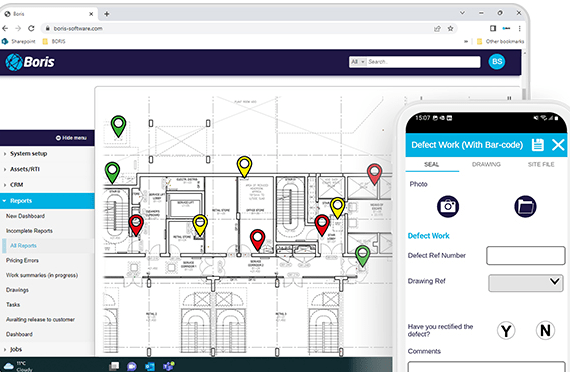Open New Dashboard under Reports

pos(25,216)
